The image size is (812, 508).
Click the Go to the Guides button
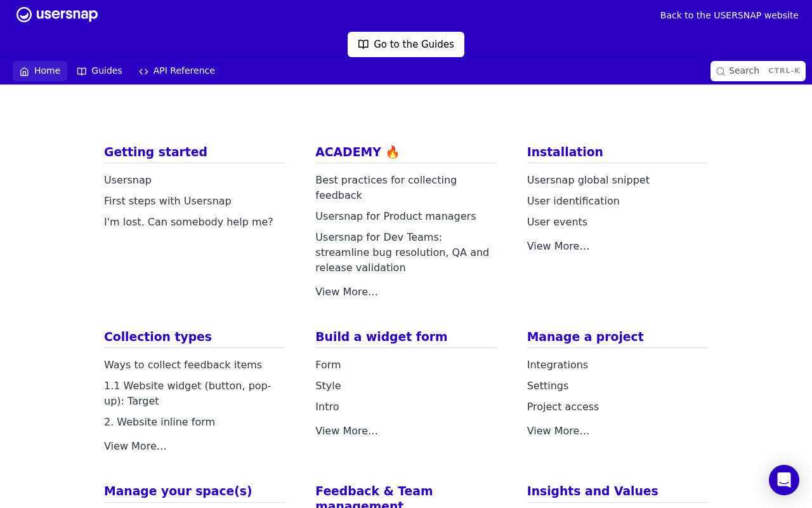(x=406, y=44)
